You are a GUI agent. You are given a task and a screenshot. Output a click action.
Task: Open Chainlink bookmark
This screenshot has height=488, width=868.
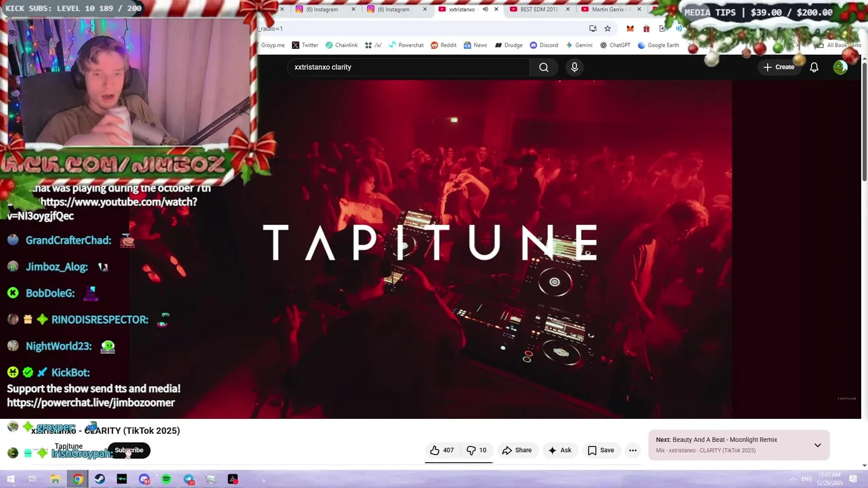click(341, 45)
